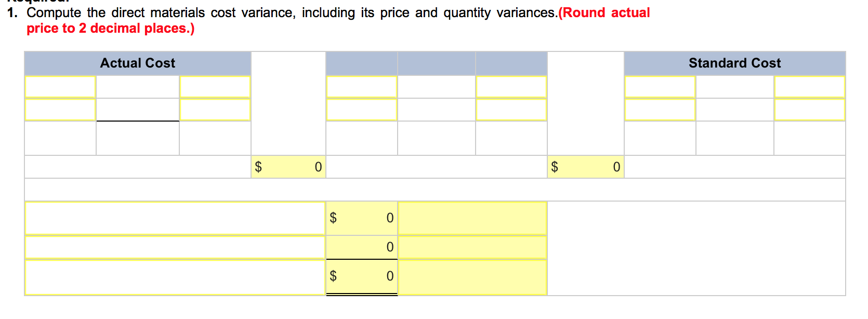Click the top-right yellow variance classification cell
Viewport: 868px width, 319px height.
coord(472,218)
